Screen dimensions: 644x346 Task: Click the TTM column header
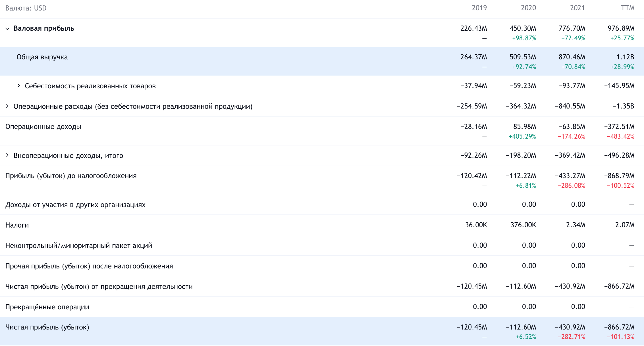click(x=628, y=8)
